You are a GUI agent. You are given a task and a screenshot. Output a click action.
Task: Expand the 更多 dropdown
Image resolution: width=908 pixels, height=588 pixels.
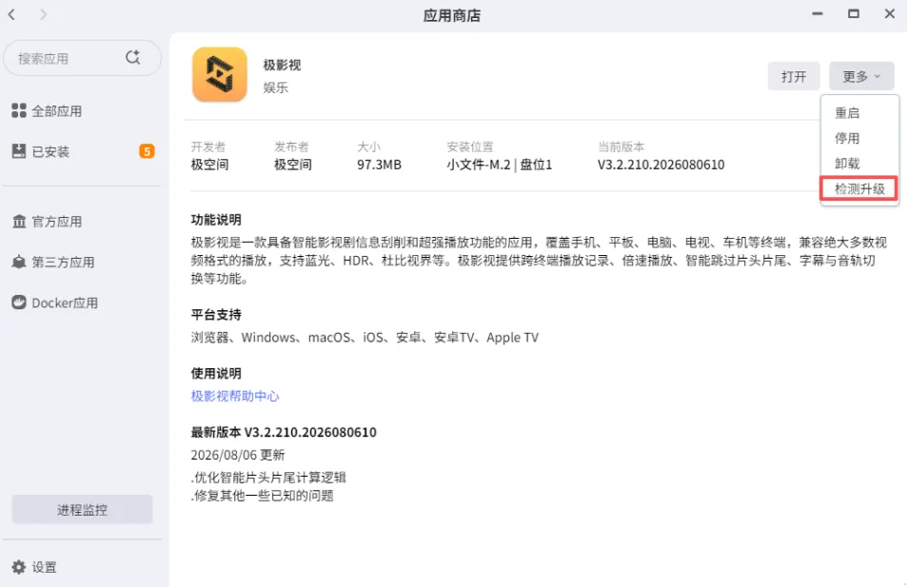click(861, 76)
